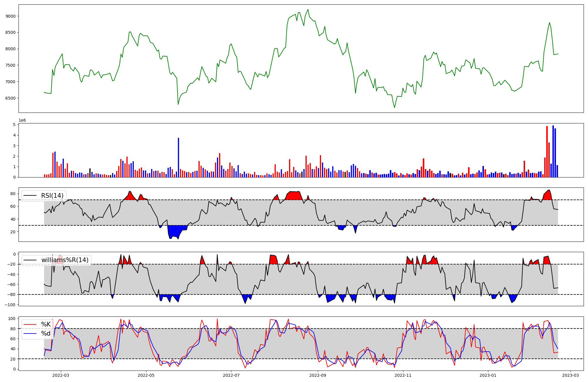Click the red line swatch beside %K
Screen dimensions: 588x382
point(30,324)
